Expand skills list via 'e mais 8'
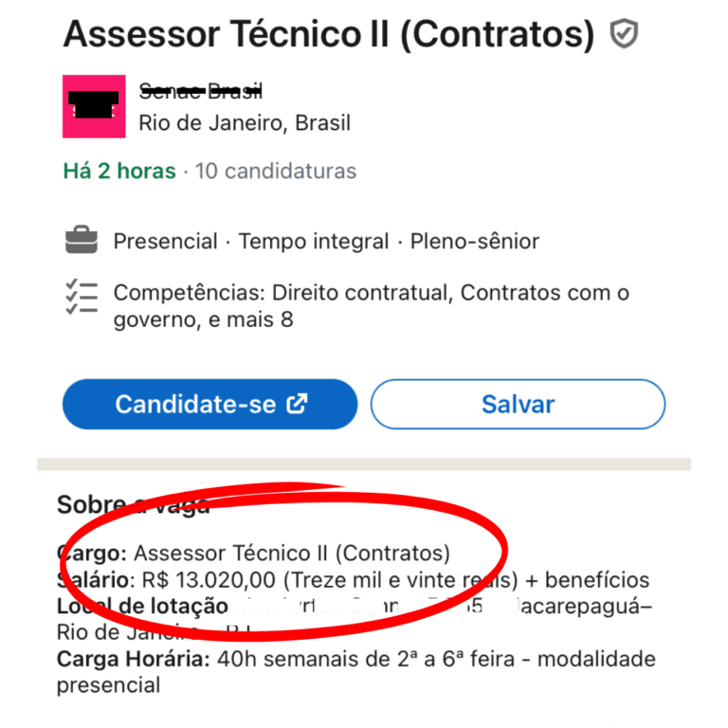 tap(250, 319)
